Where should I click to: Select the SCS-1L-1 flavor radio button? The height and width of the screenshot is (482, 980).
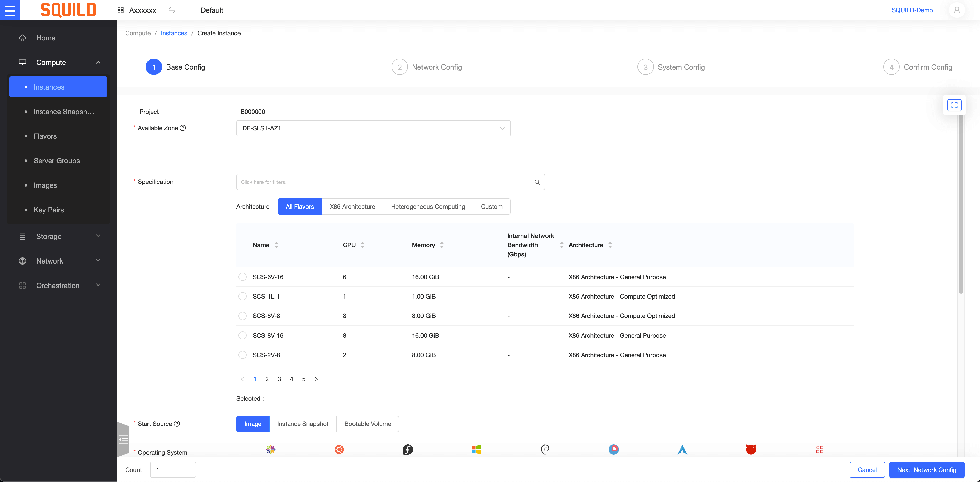(x=242, y=296)
